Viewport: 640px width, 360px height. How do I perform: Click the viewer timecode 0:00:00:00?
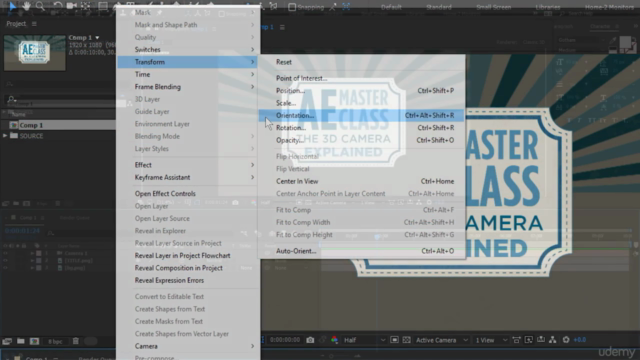(x=285, y=340)
